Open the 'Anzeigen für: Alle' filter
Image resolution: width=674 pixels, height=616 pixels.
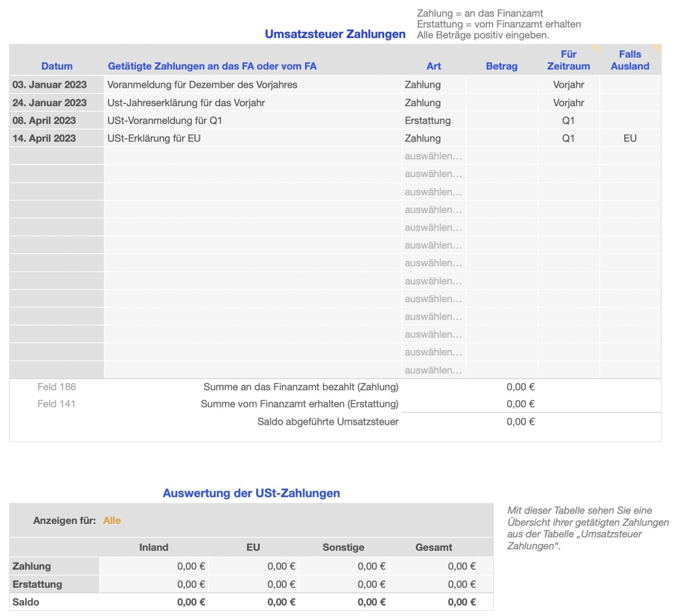(x=112, y=520)
